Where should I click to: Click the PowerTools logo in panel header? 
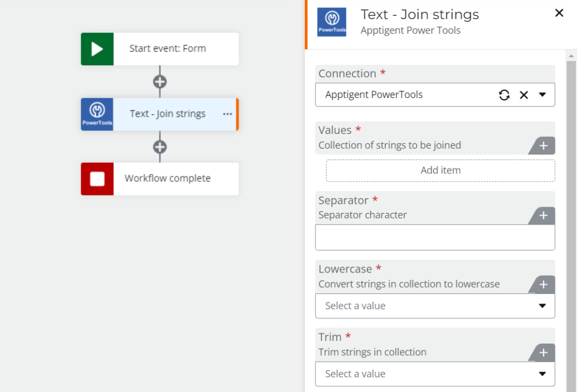(331, 22)
